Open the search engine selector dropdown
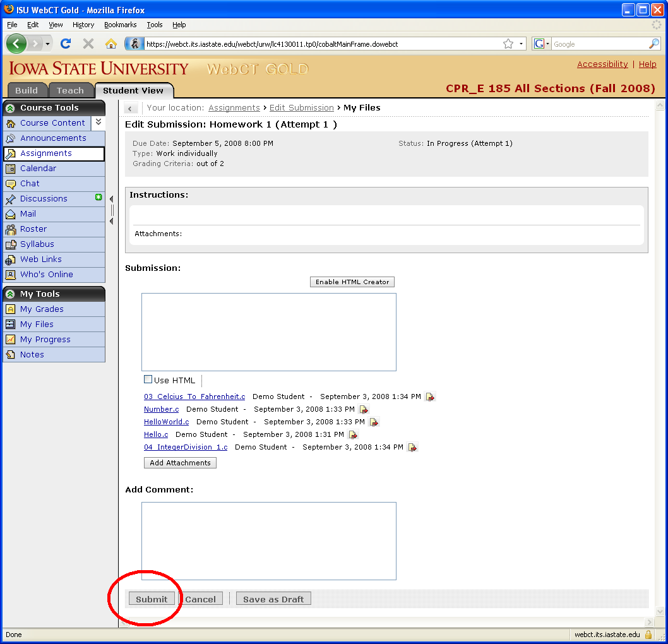 tap(542, 44)
